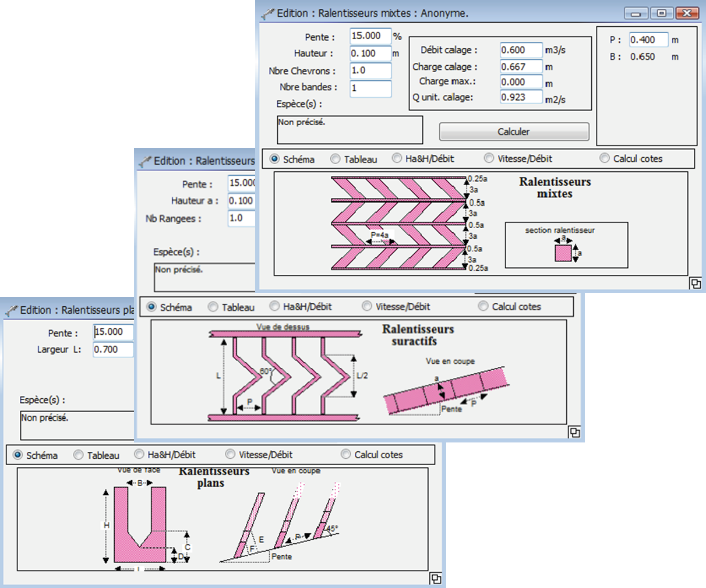
Task: Click the Largeur L field showing 0.700
Action: [x=113, y=349]
